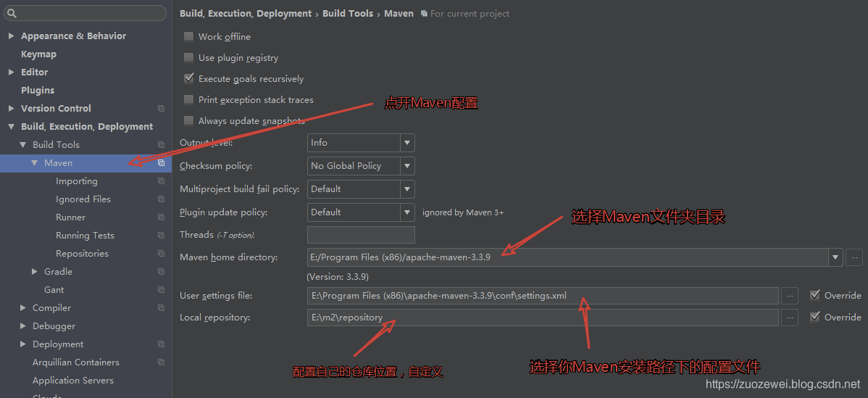Select Importing under Maven

(76, 181)
